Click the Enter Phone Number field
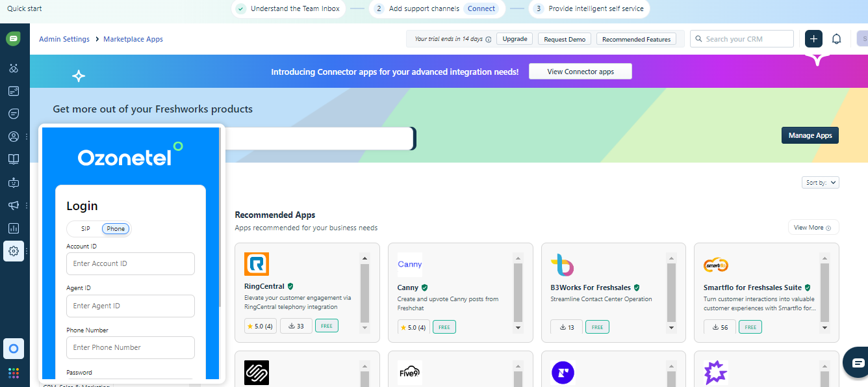The width and height of the screenshot is (868, 387). [x=131, y=347]
